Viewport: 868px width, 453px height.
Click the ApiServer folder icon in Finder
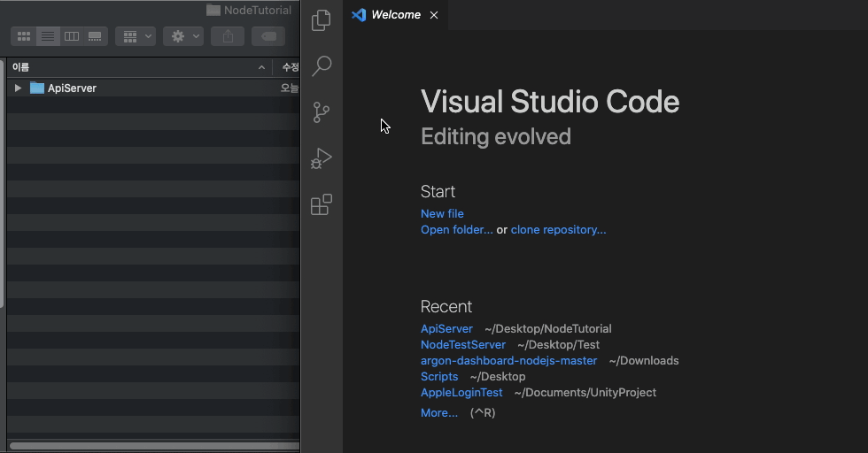(37, 88)
